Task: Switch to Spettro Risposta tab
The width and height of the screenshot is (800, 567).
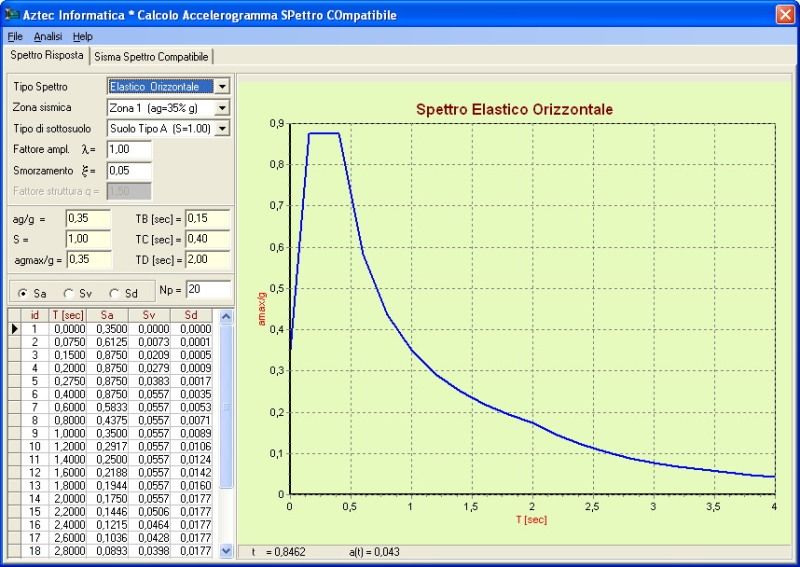Action: coord(46,55)
